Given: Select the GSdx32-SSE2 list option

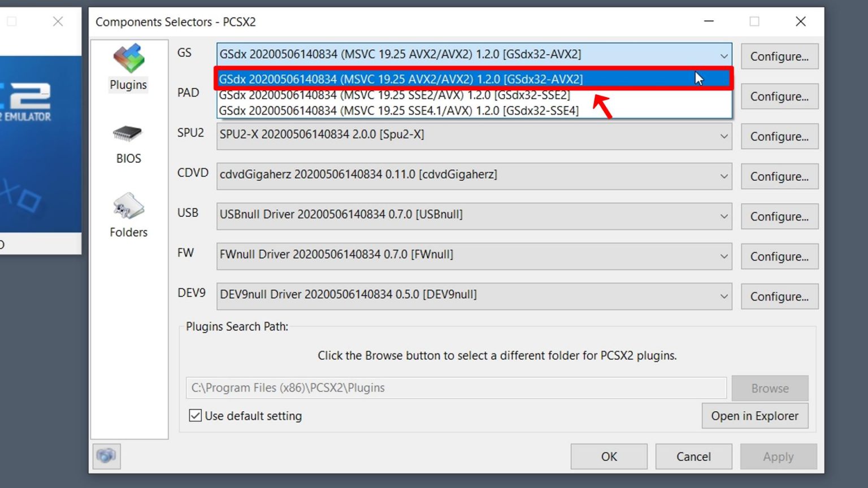Looking at the screenshot, I should [474, 95].
